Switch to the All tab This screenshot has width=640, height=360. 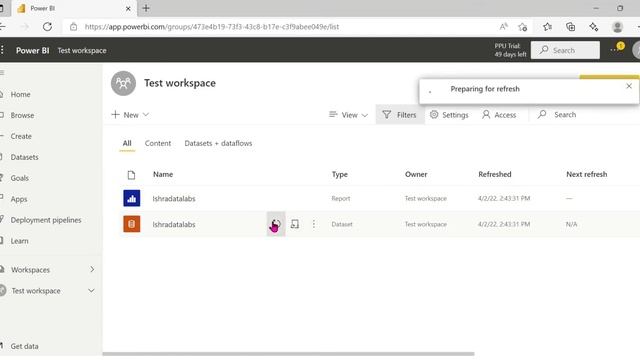[x=127, y=143]
